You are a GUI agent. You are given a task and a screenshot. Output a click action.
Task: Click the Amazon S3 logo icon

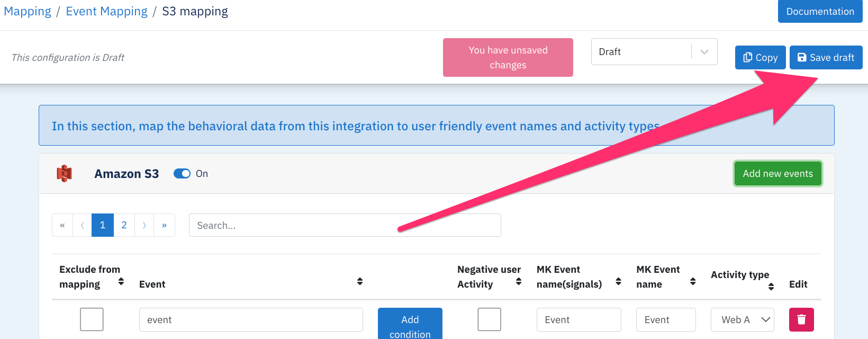click(64, 173)
